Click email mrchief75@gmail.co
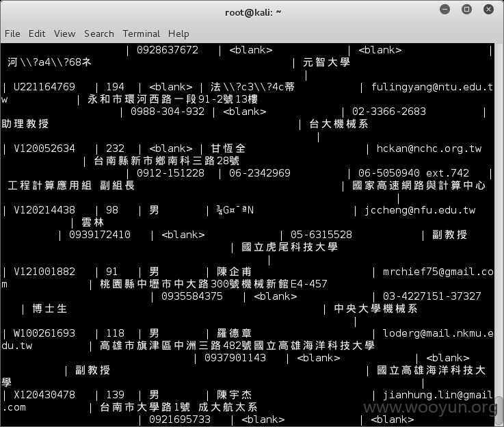The width and height of the screenshot is (504, 427). (x=438, y=272)
